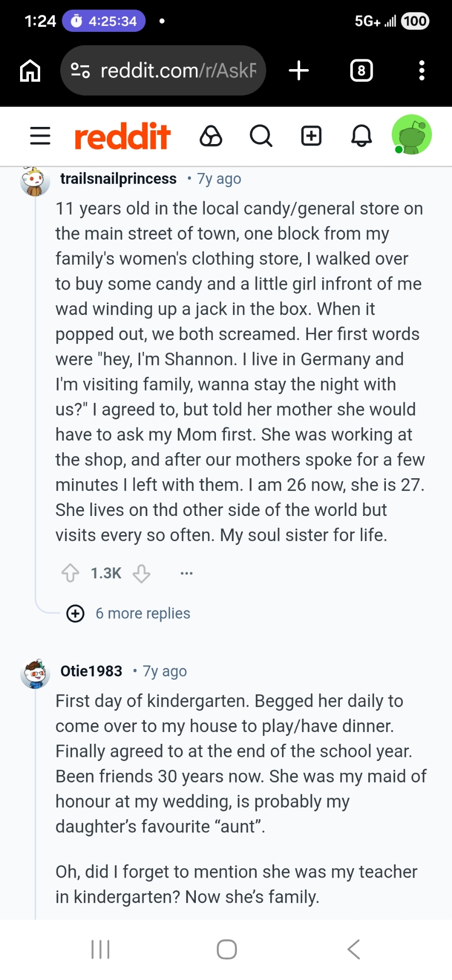
Task: Open browser three-dot overflow menu
Action: click(x=422, y=71)
